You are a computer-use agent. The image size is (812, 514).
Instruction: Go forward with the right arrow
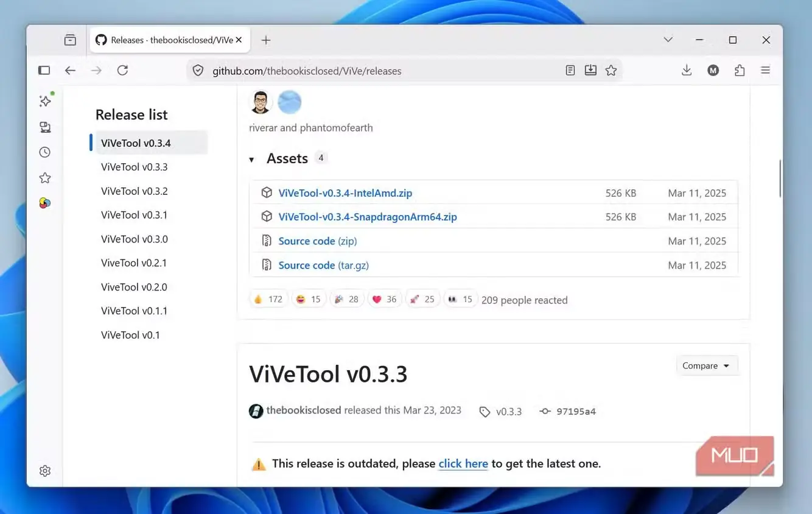[x=96, y=71]
